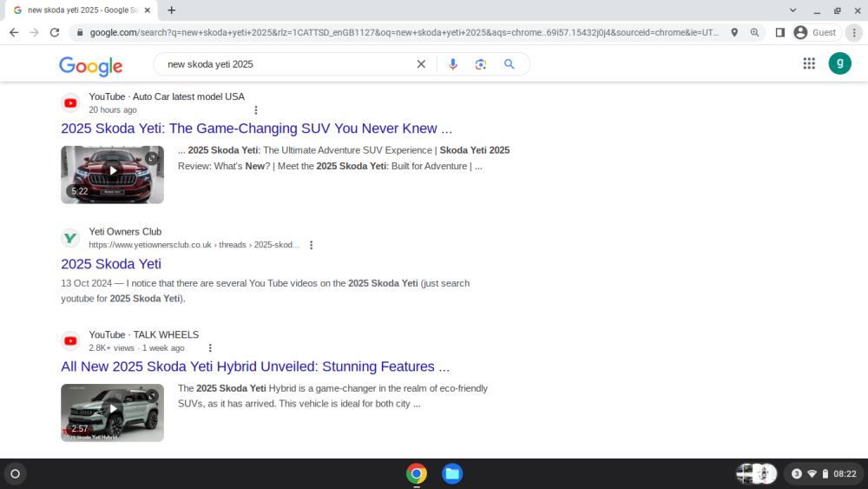The image size is (868, 489).
Task: Play the 5:22 red Skoda video thumbnail
Action: click(x=112, y=175)
